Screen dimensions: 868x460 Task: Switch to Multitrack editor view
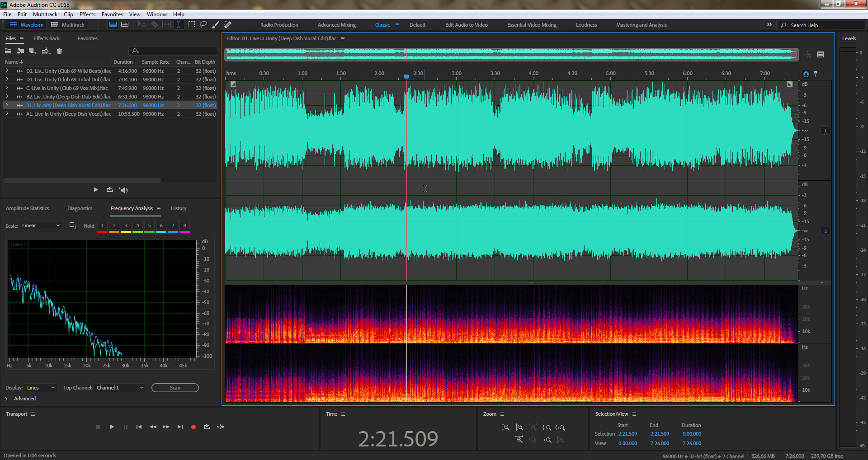click(68, 25)
